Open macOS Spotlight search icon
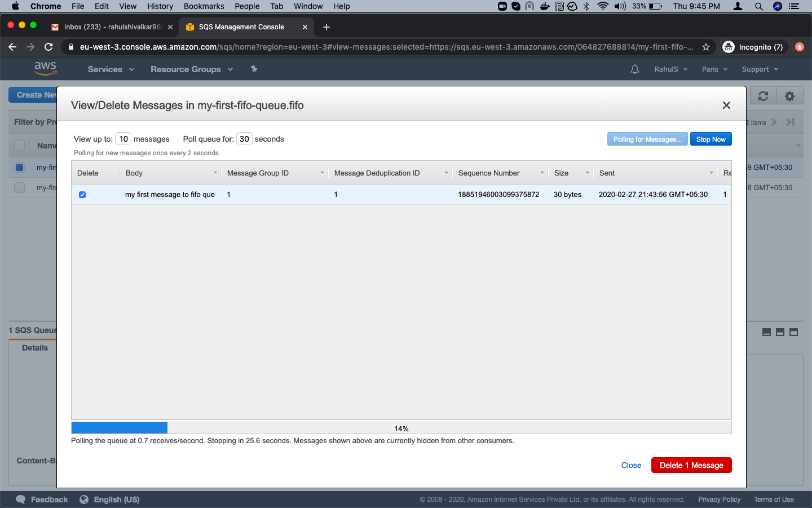 758,6
